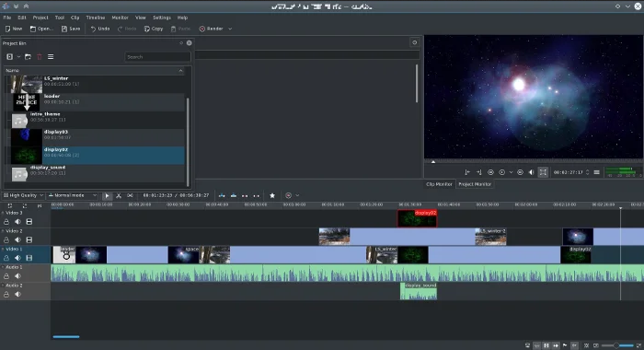Click the create folder icon in Project Bin
This screenshot has width=644, height=350.
[x=28, y=57]
